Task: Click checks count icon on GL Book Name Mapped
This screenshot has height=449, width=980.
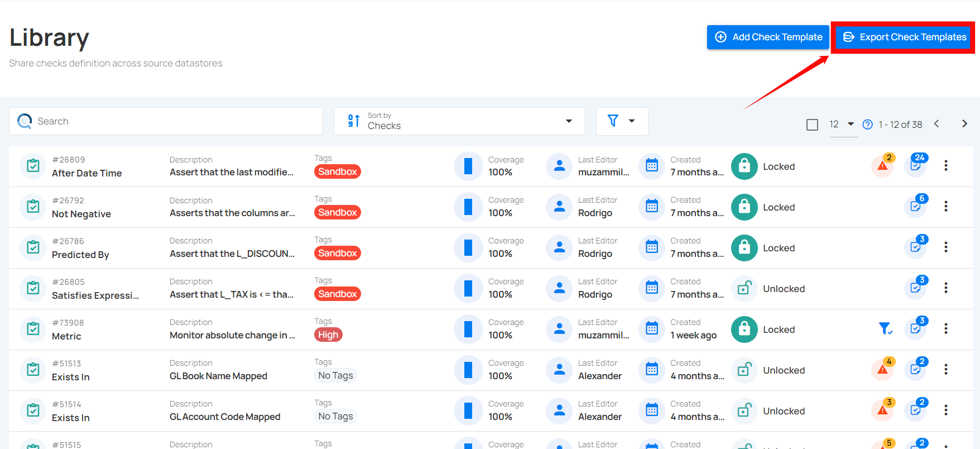Action: point(916,369)
